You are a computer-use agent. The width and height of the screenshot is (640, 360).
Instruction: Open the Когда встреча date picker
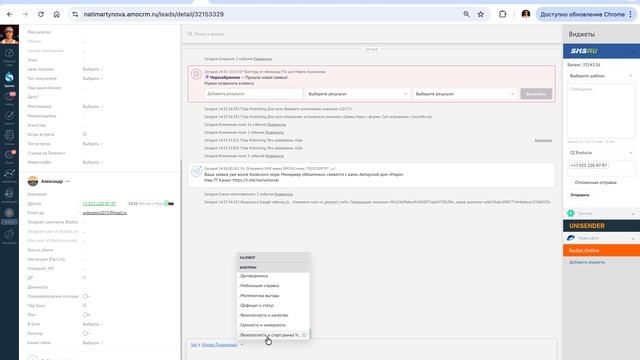point(85,134)
